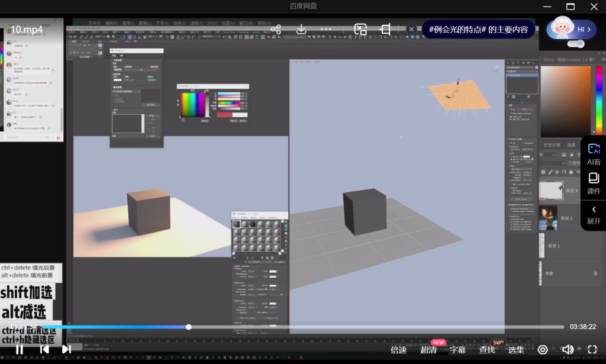Click the 查找 search button

487,350
